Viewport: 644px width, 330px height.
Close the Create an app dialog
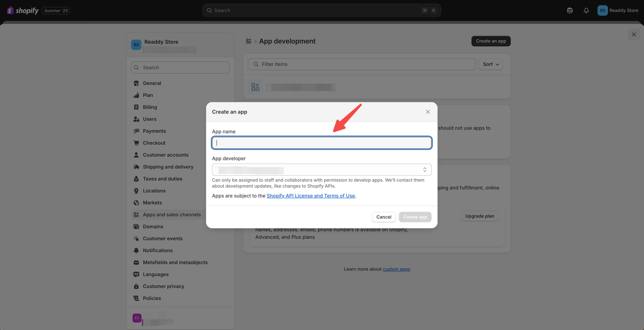pos(428,112)
